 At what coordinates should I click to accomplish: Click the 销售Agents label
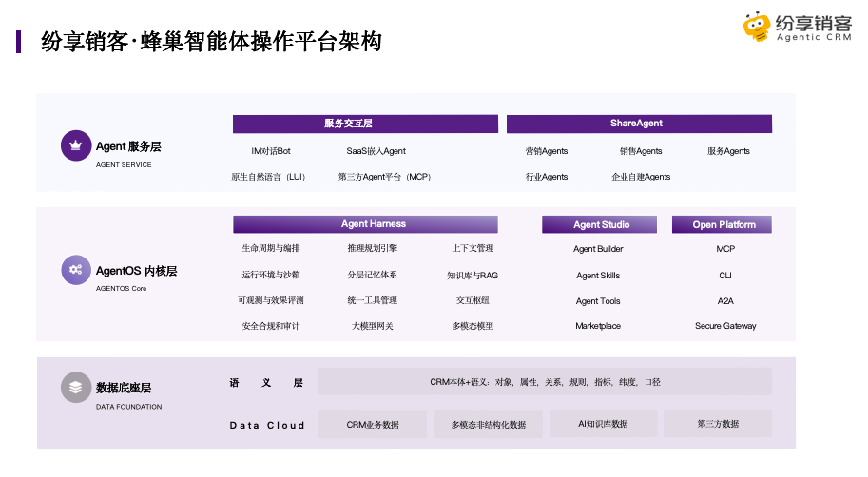tap(641, 151)
